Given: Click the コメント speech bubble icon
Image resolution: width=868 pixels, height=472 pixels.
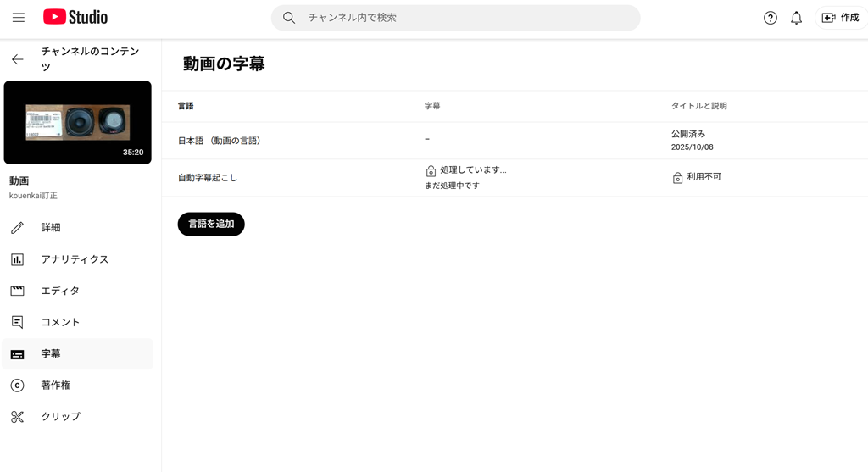Looking at the screenshot, I should [x=18, y=322].
